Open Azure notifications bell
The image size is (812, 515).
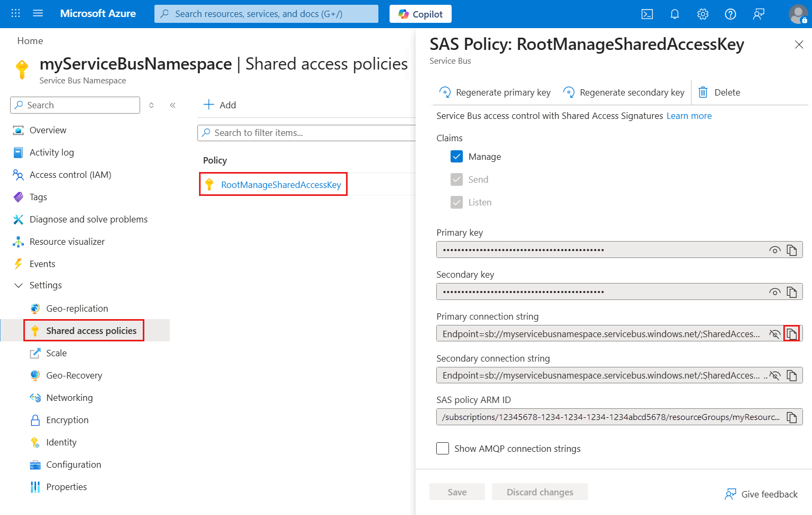(x=675, y=14)
